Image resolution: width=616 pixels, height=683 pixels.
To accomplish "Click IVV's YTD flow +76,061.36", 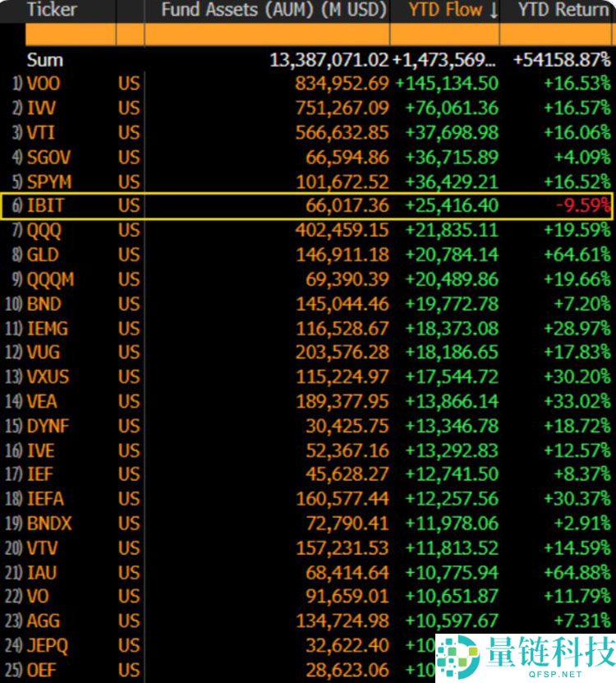I will click(x=452, y=108).
